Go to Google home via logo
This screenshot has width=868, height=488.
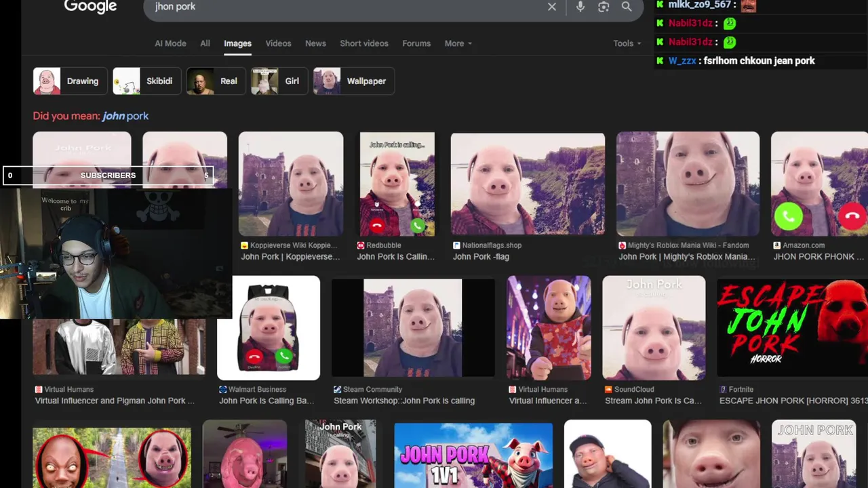click(x=90, y=7)
